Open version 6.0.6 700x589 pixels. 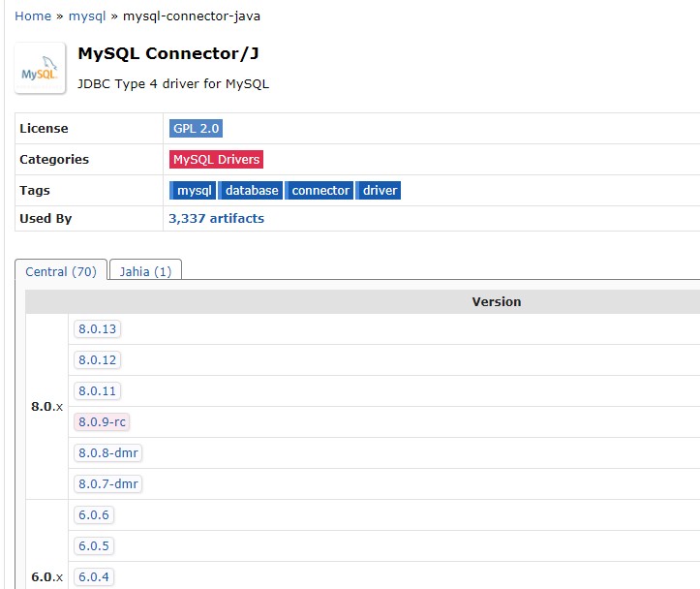94,514
